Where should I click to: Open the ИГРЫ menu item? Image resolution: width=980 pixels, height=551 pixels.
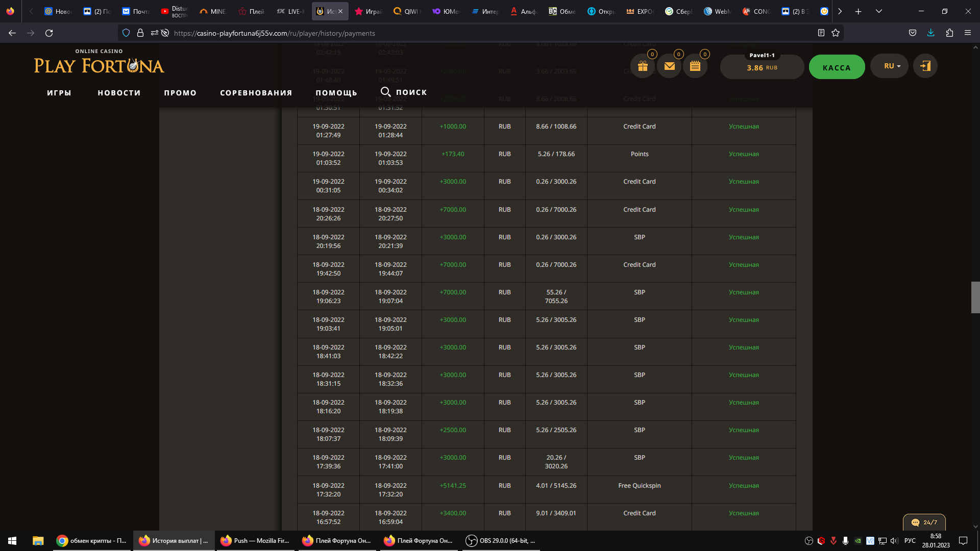point(59,93)
